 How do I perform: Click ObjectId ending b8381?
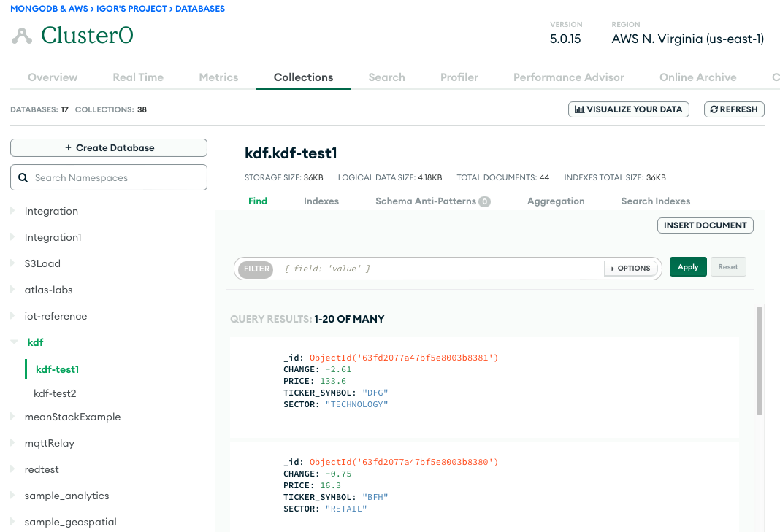[403, 358]
